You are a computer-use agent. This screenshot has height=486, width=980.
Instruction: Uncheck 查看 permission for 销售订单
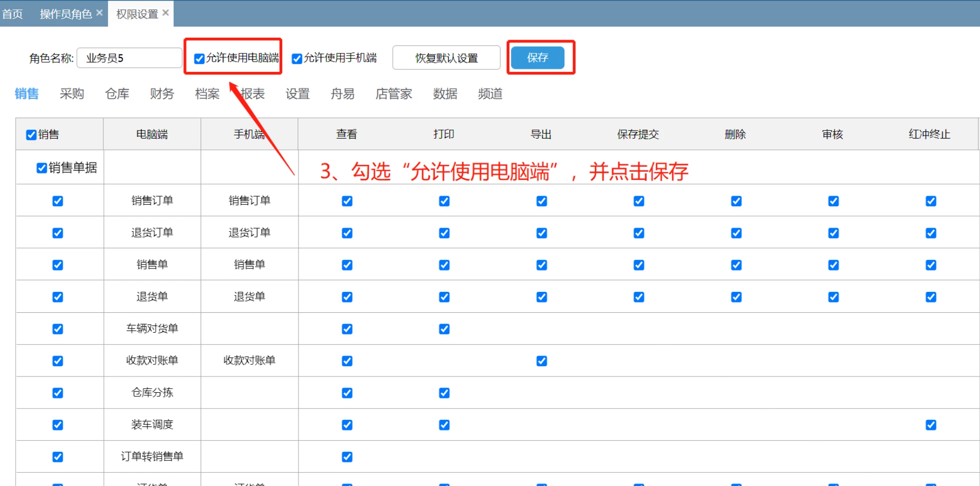(347, 201)
